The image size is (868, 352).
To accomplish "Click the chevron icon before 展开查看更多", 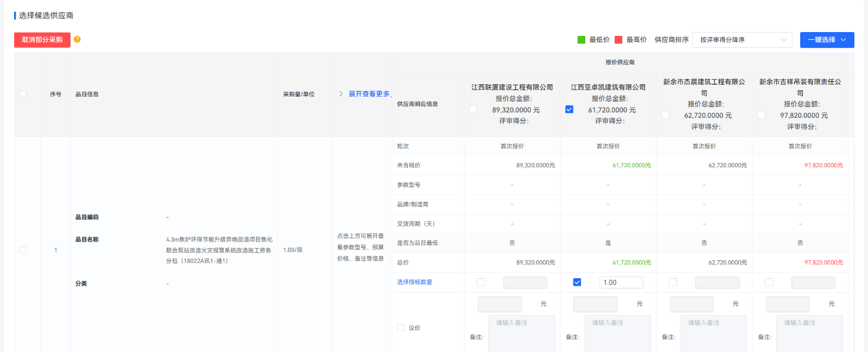I will click(341, 94).
